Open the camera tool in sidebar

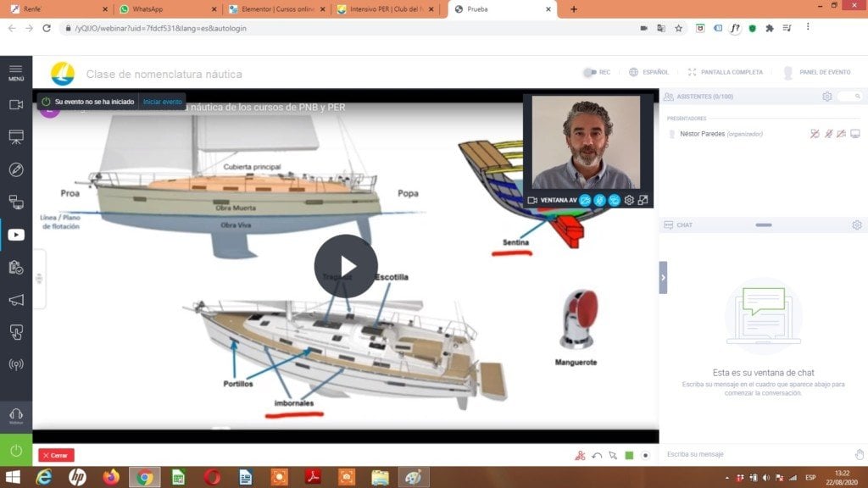click(x=16, y=104)
